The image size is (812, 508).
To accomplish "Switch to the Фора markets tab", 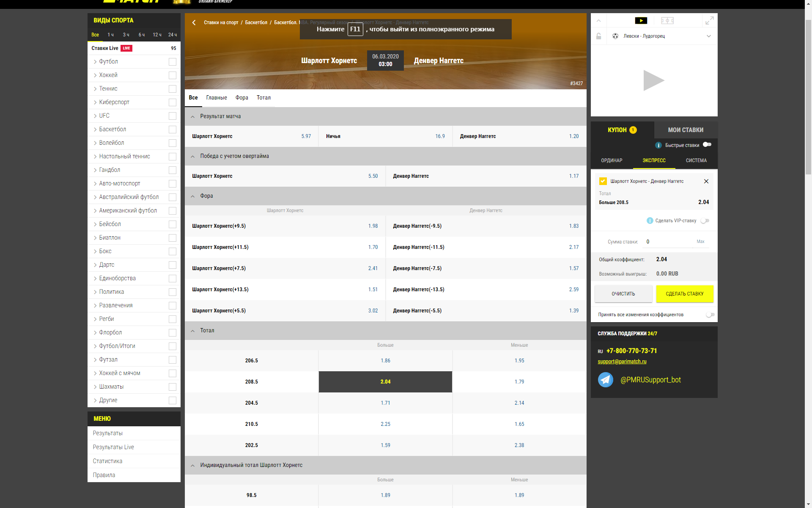I will click(242, 98).
